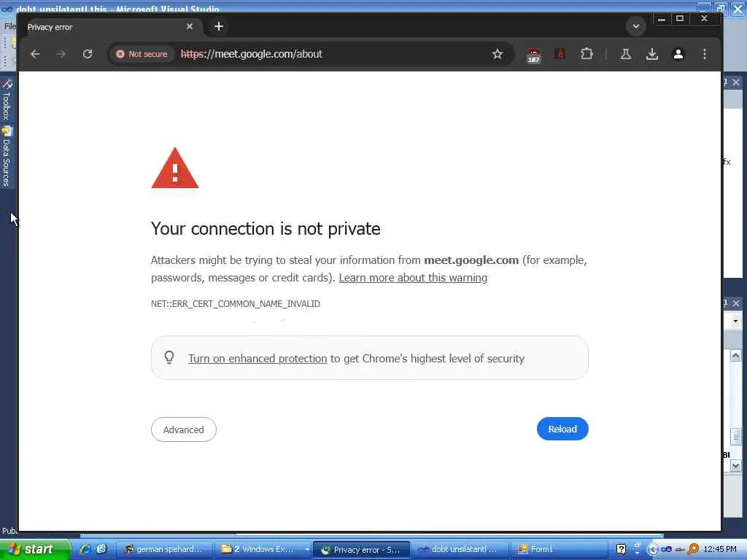747x560 pixels.
Task: Click the blue Reload button
Action: pyautogui.click(x=562, y=429)
